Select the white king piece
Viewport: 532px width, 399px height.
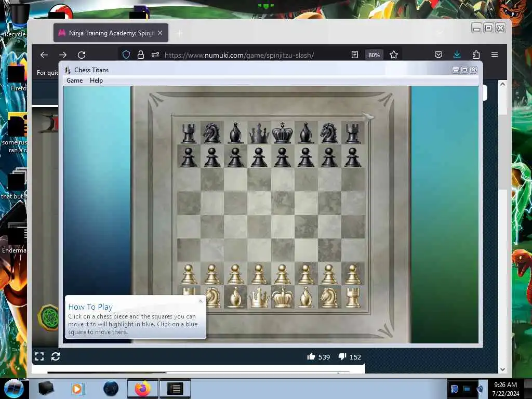pos(282,298)
